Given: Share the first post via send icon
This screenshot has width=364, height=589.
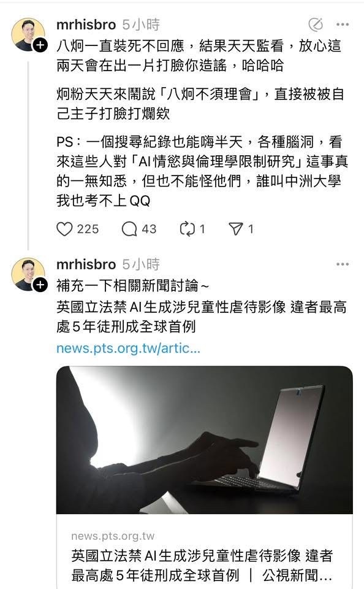Looking at the screenshot, I should tap(236, 229).
